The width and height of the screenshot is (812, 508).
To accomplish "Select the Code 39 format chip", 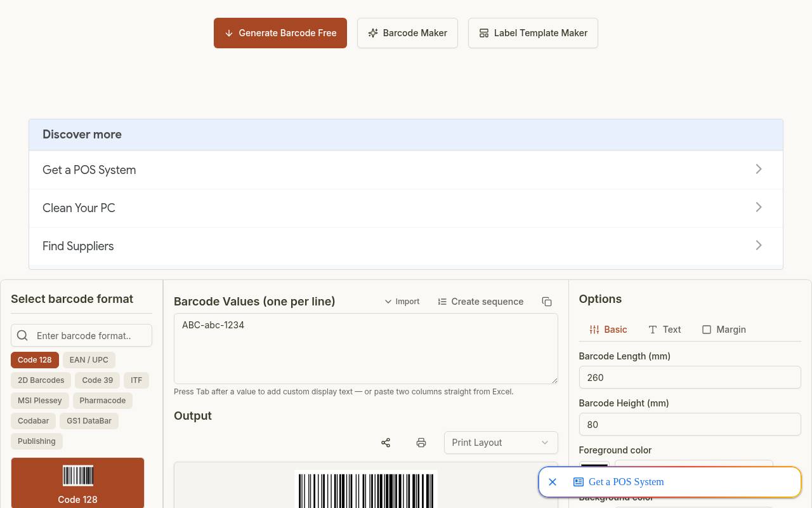I will coord(98,380).
